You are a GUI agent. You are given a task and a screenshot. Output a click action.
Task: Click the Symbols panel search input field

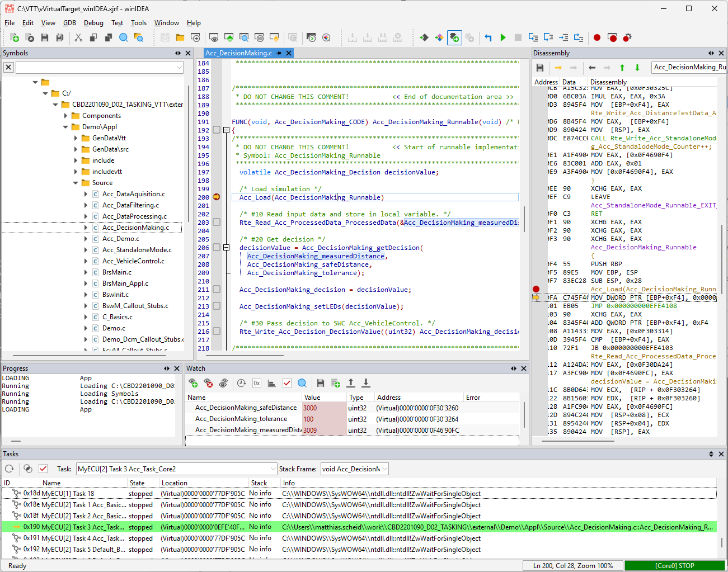[x=95, y=68]
